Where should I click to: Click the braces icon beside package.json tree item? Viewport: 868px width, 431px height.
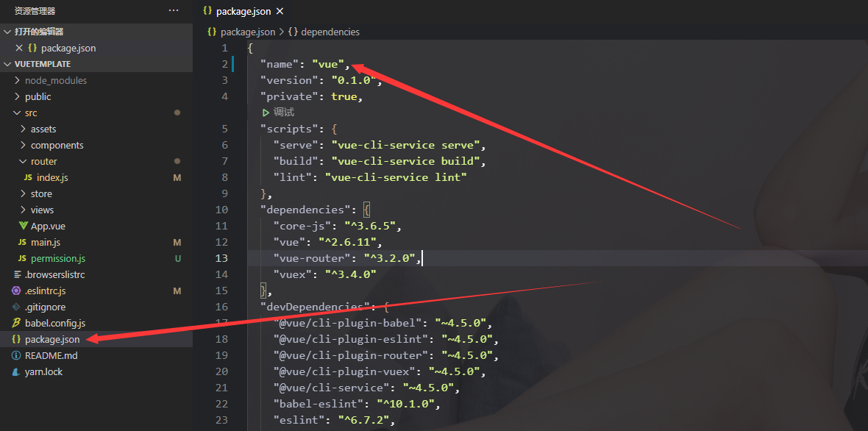click(x=16, y=339)
